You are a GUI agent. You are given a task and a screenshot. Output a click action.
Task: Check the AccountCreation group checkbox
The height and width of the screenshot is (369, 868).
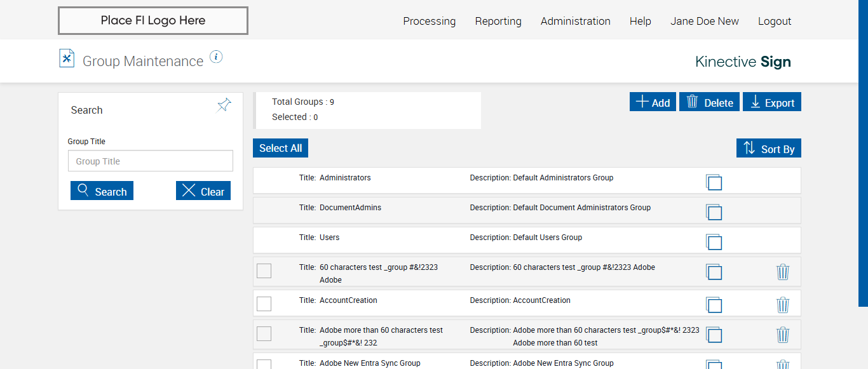coord(264,304)
